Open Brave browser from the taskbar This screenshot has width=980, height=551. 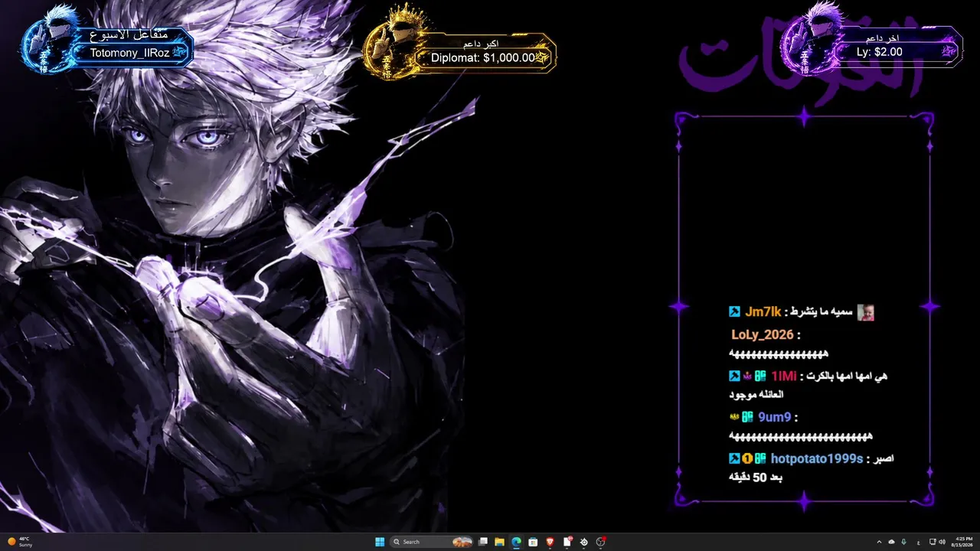click(x=550, y=542)
